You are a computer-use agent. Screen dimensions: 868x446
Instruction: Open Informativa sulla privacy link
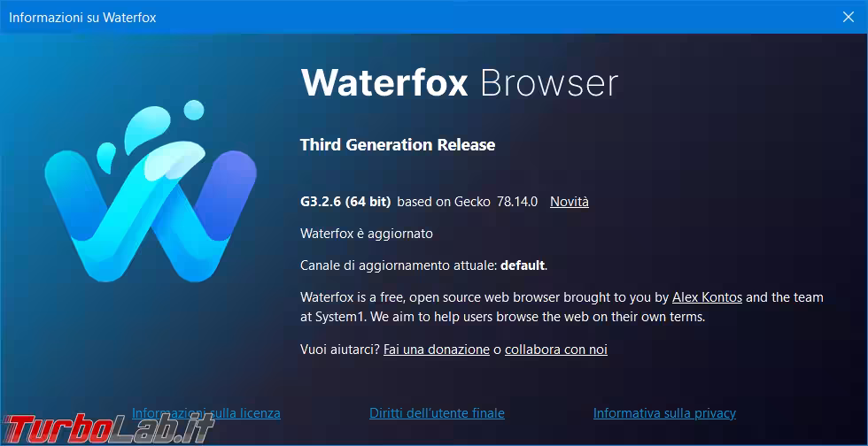(x=664, y=413)
